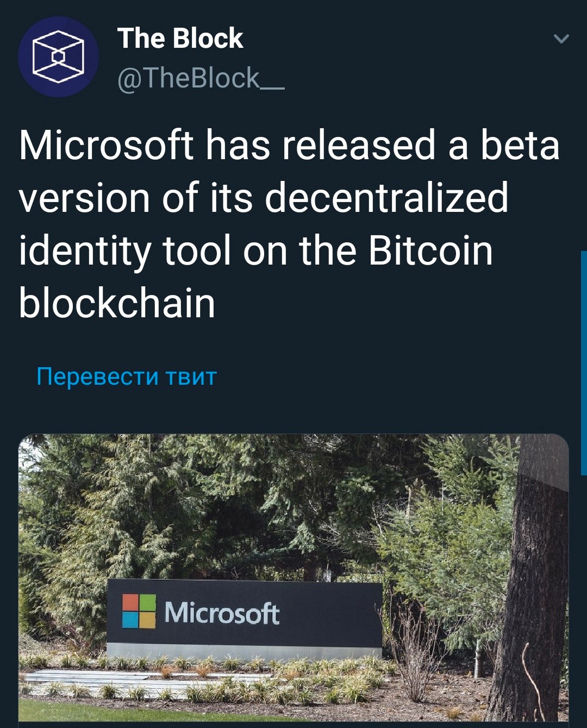
Task: Expand the tweet options chevron
Action: pyautogui.click(x=561, y=39)
